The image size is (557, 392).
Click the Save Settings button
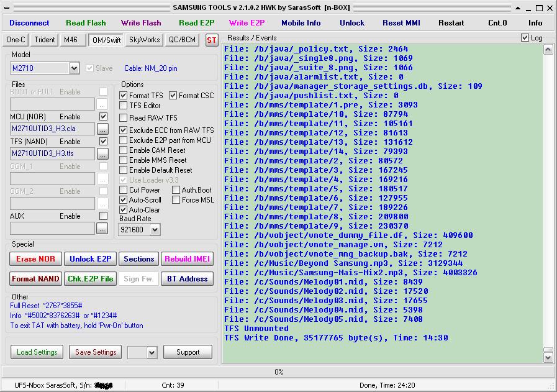pyautogui.click(x=96, y=352)
